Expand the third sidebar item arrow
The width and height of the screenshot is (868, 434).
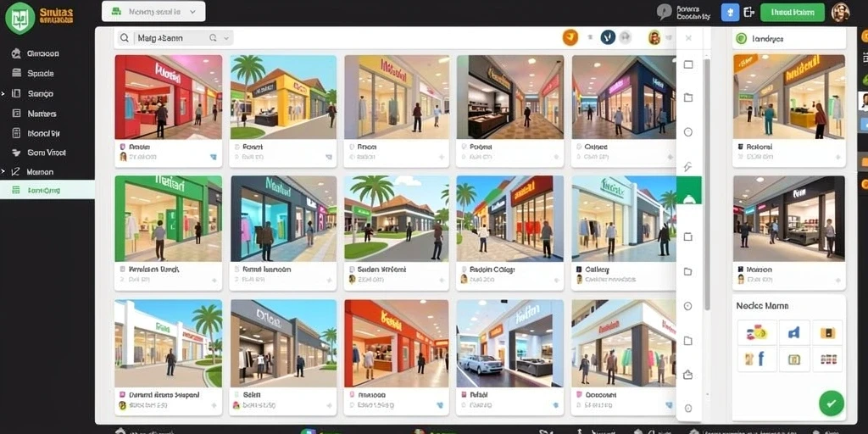pos(3,93)
